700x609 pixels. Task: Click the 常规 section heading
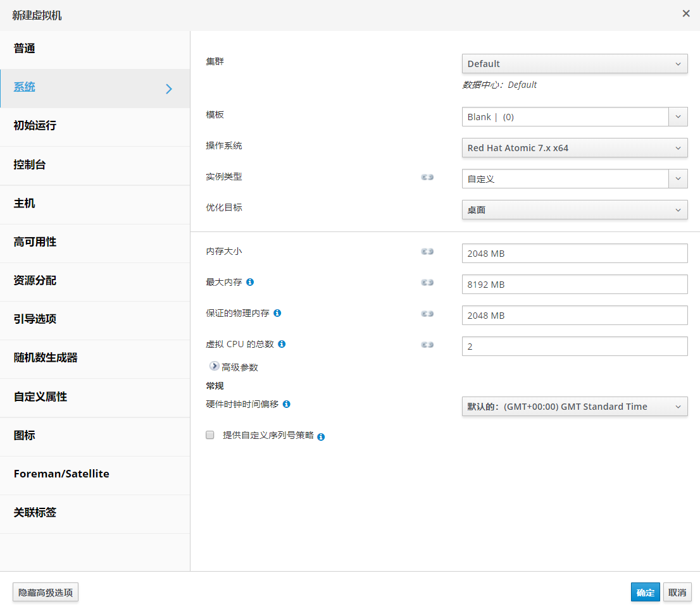pyautogui.click(x=215, y=386)
